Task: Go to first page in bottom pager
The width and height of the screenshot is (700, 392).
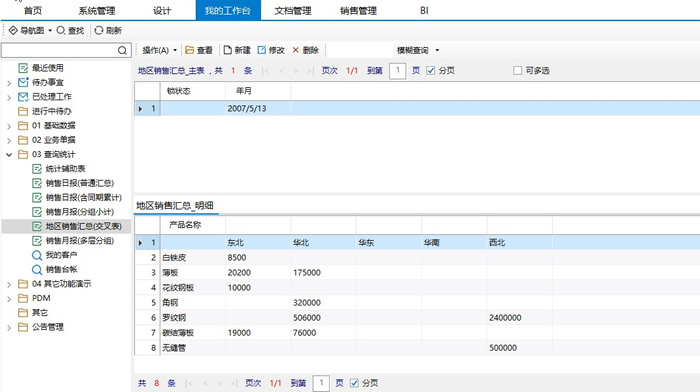Action: click(189, 383)
